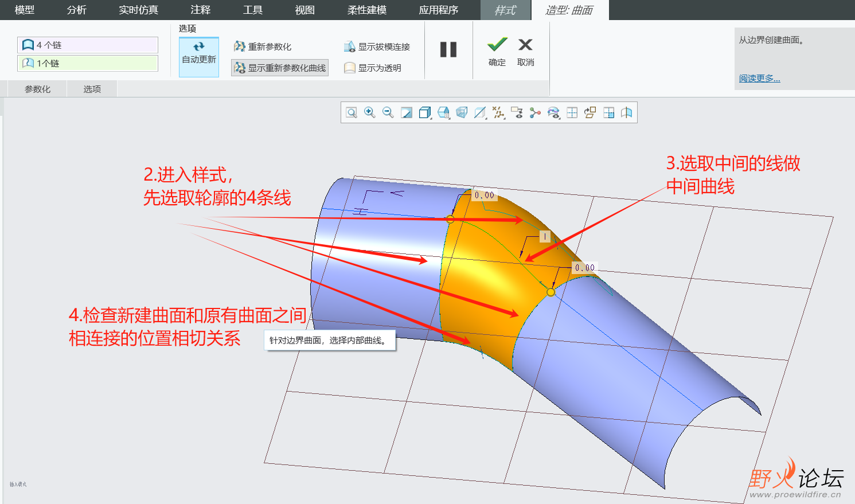Open the saved orientations dropdown
Viewport: 855px width, 504px height.
(x=443, y=112)
